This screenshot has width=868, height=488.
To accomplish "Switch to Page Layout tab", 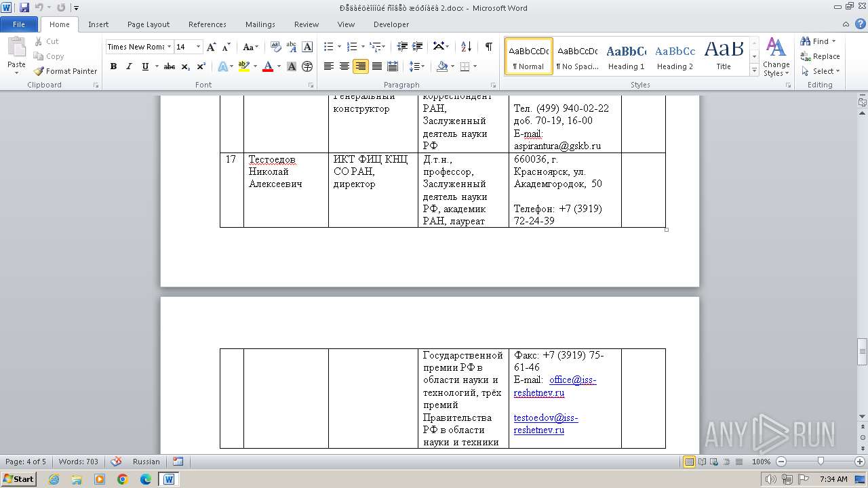I will pos(149,24).
